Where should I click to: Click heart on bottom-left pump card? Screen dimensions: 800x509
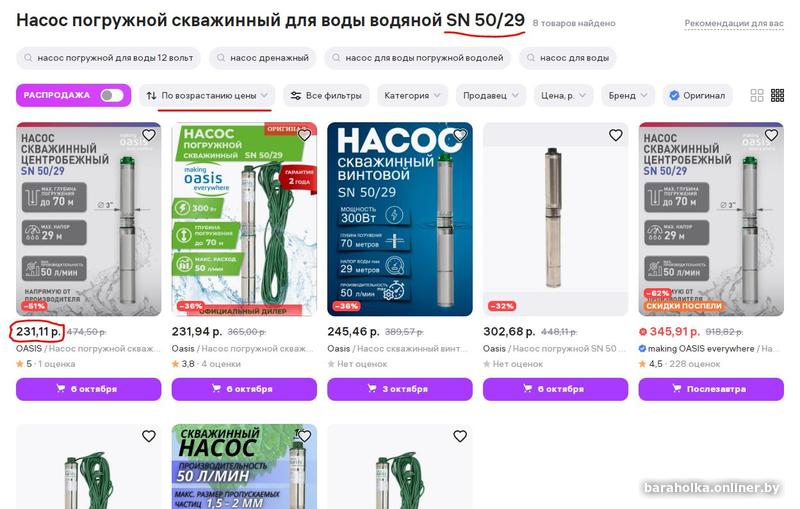[148, 436]
